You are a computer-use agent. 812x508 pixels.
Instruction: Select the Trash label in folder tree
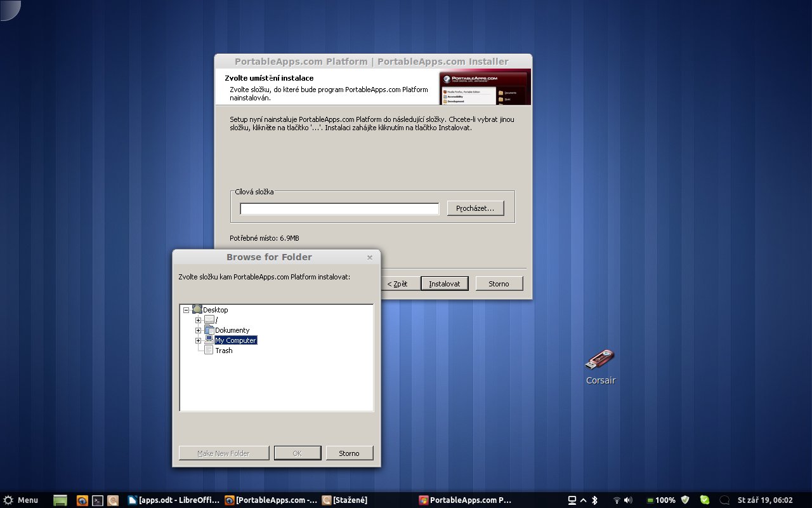click(223, 351)
